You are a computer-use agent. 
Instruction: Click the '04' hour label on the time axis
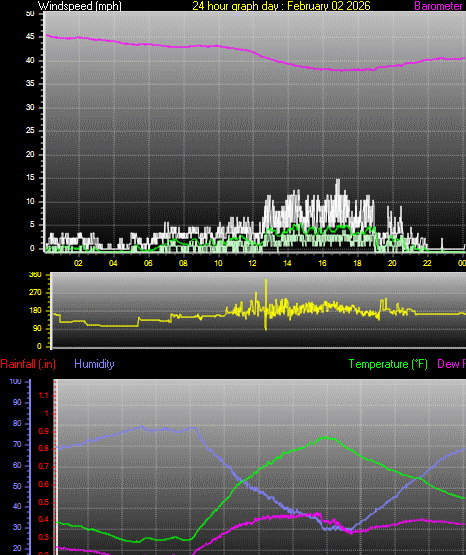[113, 263]
